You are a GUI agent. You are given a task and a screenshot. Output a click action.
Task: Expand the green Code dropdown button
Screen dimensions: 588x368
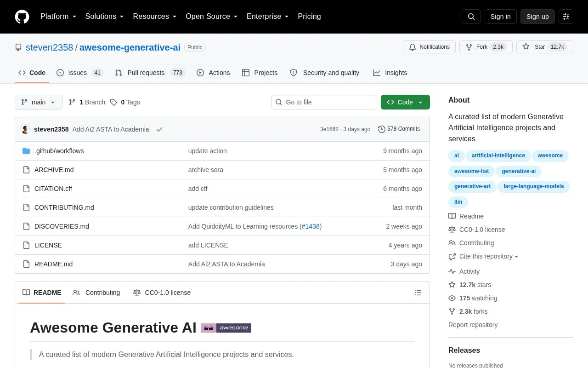pyautogui.click(x=405, y=102)
